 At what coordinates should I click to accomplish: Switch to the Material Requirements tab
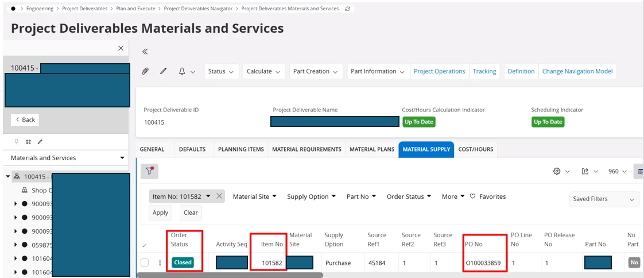tap(307, 149)
